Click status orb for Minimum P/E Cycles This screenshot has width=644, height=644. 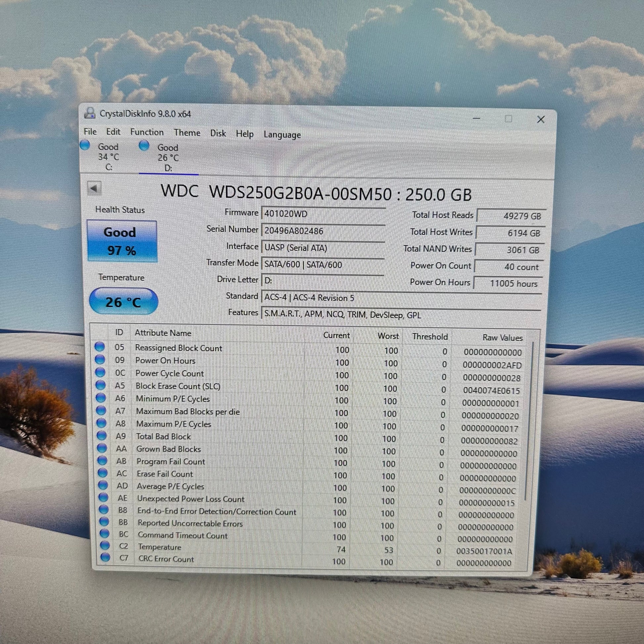click(x=101, y=397)
